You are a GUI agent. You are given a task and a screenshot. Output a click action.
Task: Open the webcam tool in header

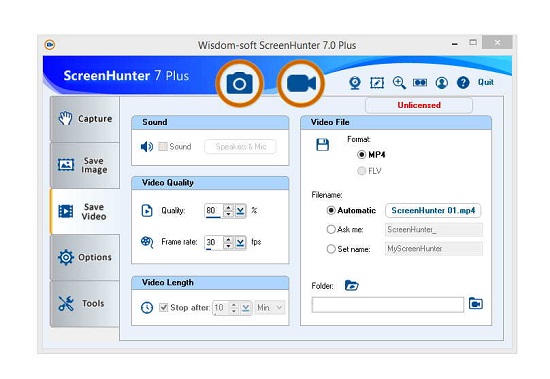pos(355,83)
